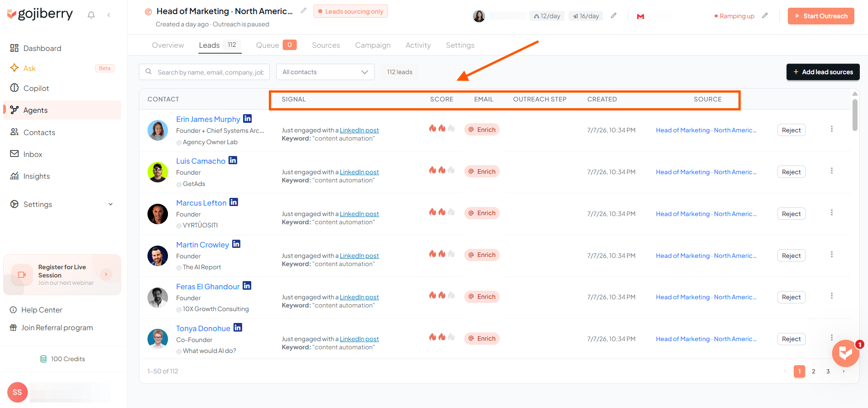The image size is (868, 408).
Task: Open the row menu for Feras El Ghandour
Action: pyautogui.click(x=832, y=296)
